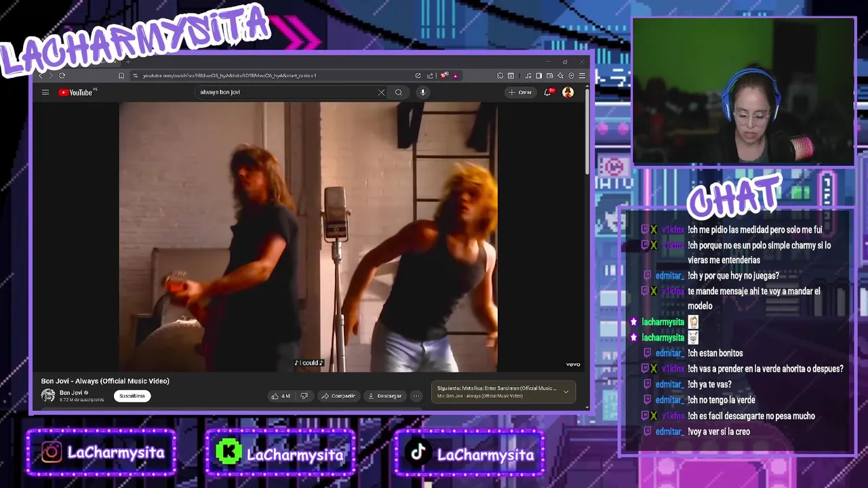Click the video title 'Bon Jovi - Always (Official Music Video)'
The width and height of the screenshot is (868, 488).
point(105,381)
